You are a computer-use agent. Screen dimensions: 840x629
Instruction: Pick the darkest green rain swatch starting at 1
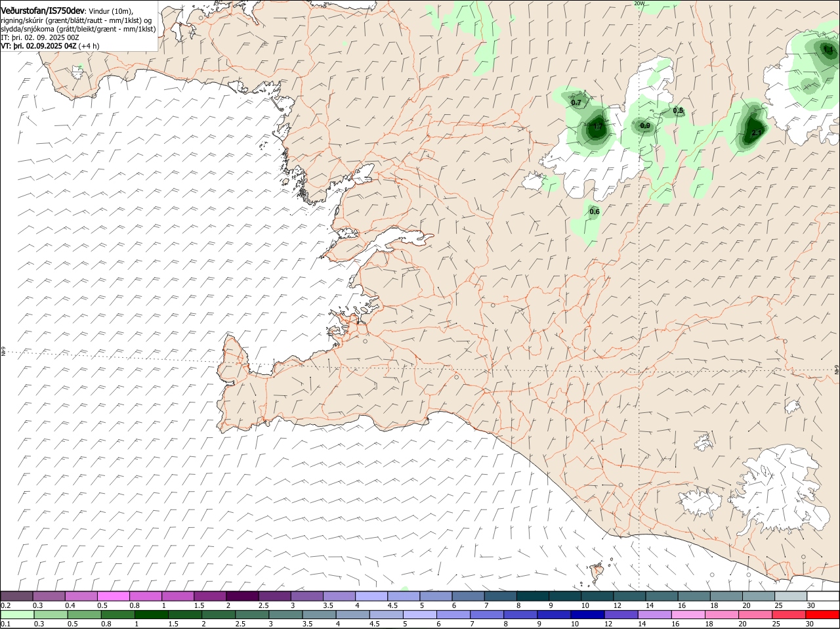click(x=151, y=615)
